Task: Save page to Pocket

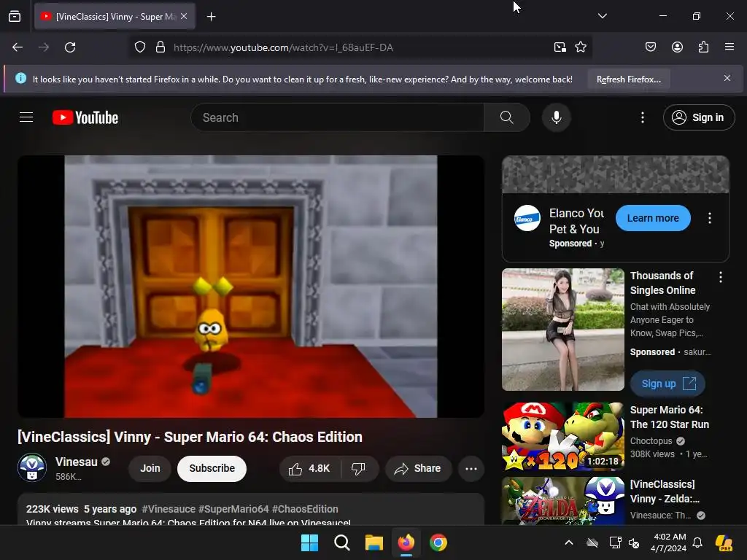Action: (x=650, y=47)
